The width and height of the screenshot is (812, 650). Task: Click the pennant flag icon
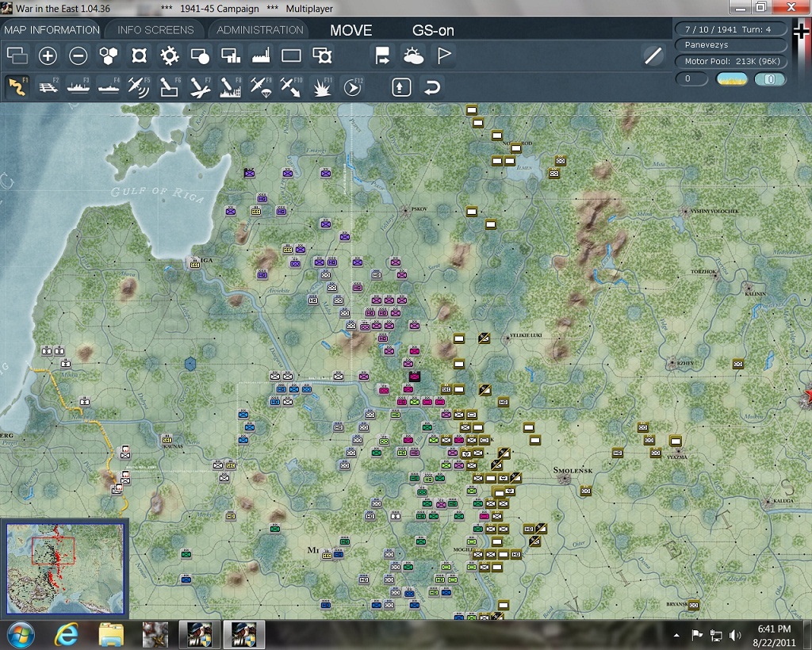[444, 55]
